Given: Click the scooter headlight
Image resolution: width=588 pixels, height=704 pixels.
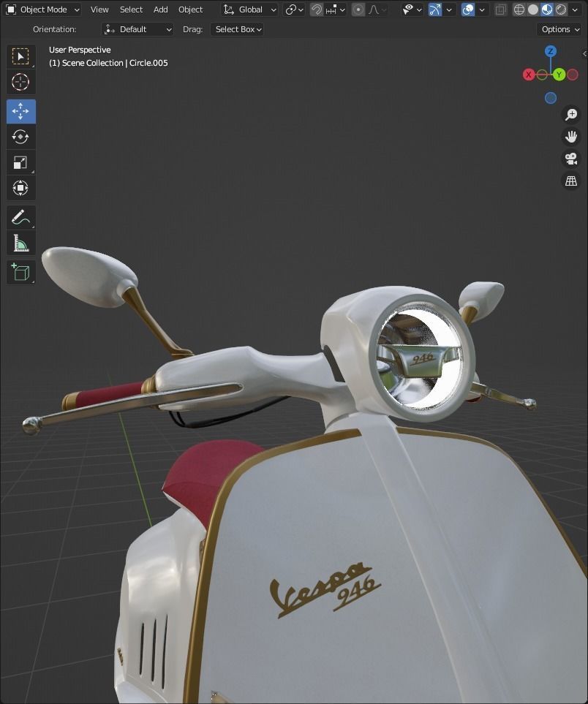Looking at the screenshot, I should [x=421, y=357].
